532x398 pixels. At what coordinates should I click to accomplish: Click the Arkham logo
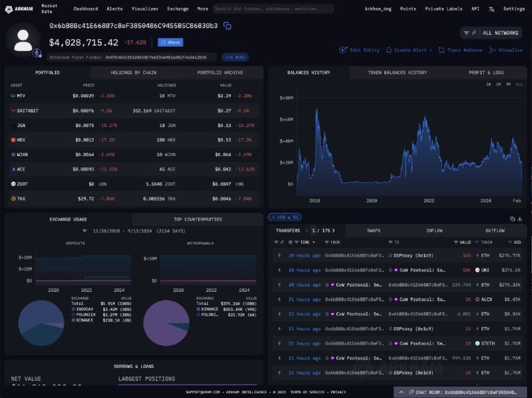click(19, 9)
